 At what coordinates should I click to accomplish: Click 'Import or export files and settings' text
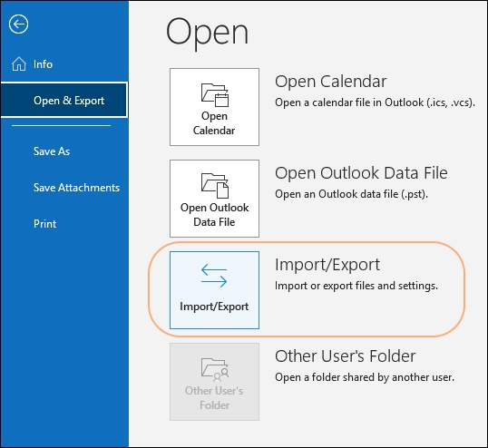click(x=356, y=286)
